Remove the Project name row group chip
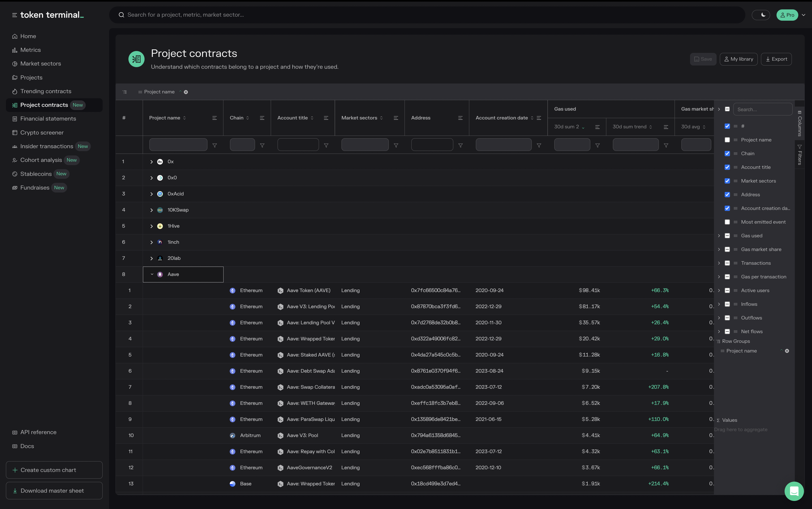The image size is (812, 509). tap(186, 92)
